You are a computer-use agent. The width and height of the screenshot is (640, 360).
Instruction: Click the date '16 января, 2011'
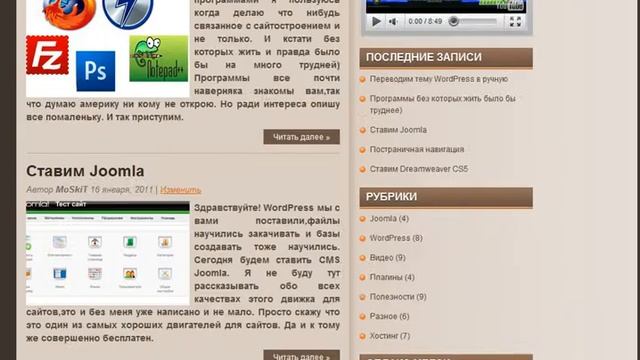coord(122,189)
